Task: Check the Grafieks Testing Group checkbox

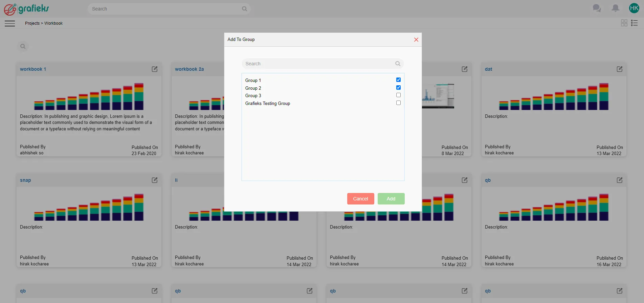Action: [x=398, y=103]
